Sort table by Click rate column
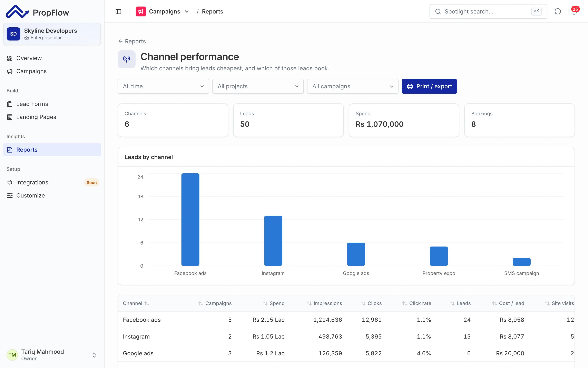This screenshot has width=588, height=368. (417, 303)
